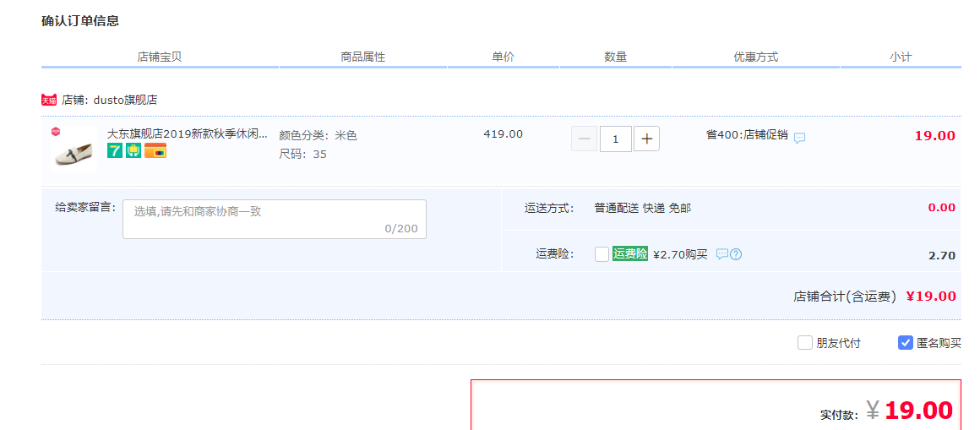Open the 大东旗舰店2019新款秋季休闲 product title link
Viewport: 980px width, 430px height.
[188, 133]
